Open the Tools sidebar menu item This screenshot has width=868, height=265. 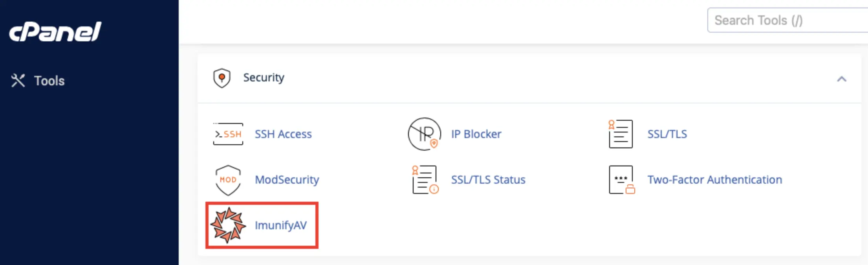[x=38, y=81]
